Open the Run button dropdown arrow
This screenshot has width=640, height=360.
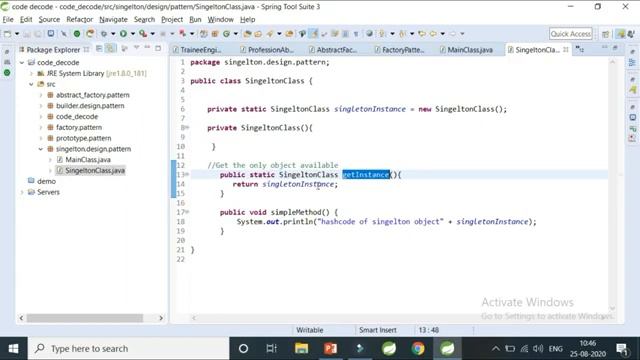(x=133, y=34)
